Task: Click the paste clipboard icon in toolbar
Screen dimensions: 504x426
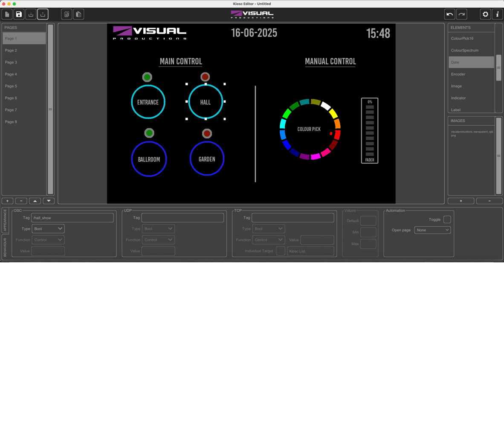Action: click(78, 14)
